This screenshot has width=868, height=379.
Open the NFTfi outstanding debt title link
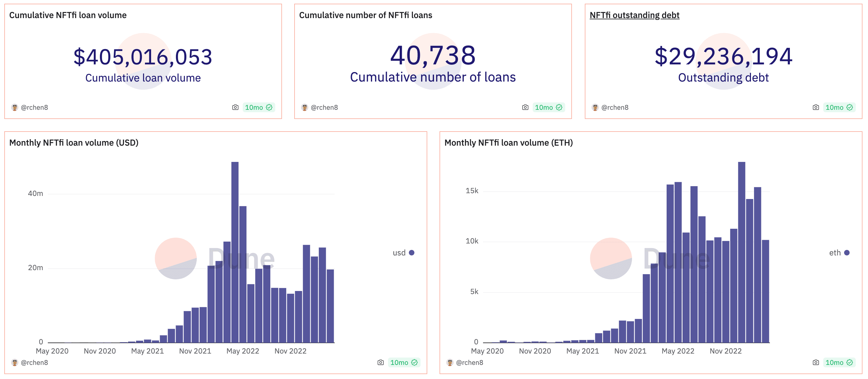click(634, 15)
